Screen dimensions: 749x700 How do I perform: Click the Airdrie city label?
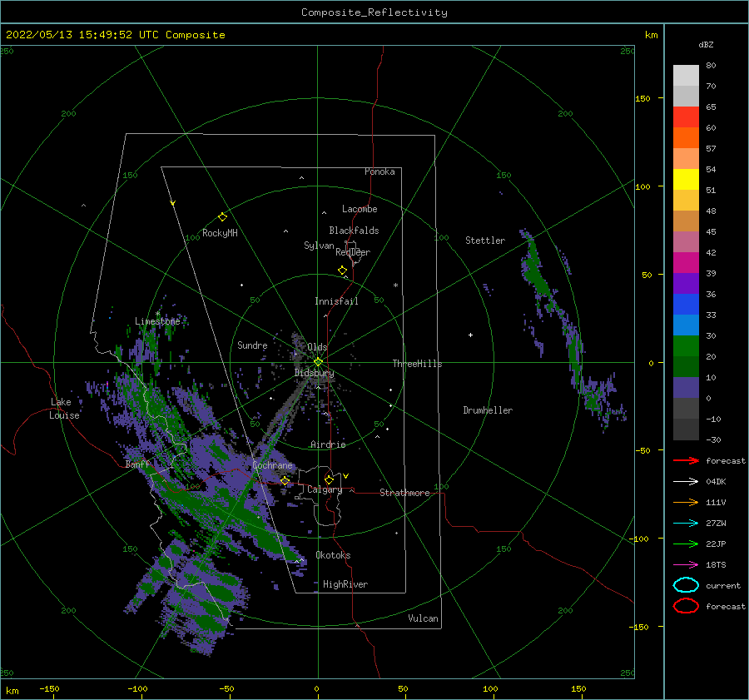click(x=328, y=444)
